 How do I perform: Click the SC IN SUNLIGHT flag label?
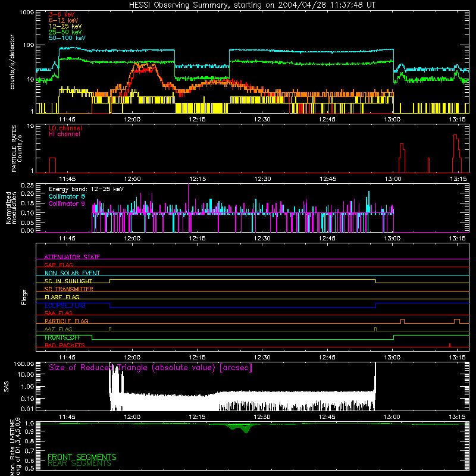point(68,281)
